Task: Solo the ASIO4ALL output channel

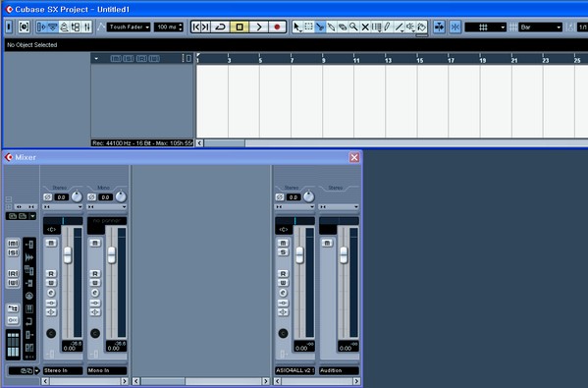Action: [283, 252]
